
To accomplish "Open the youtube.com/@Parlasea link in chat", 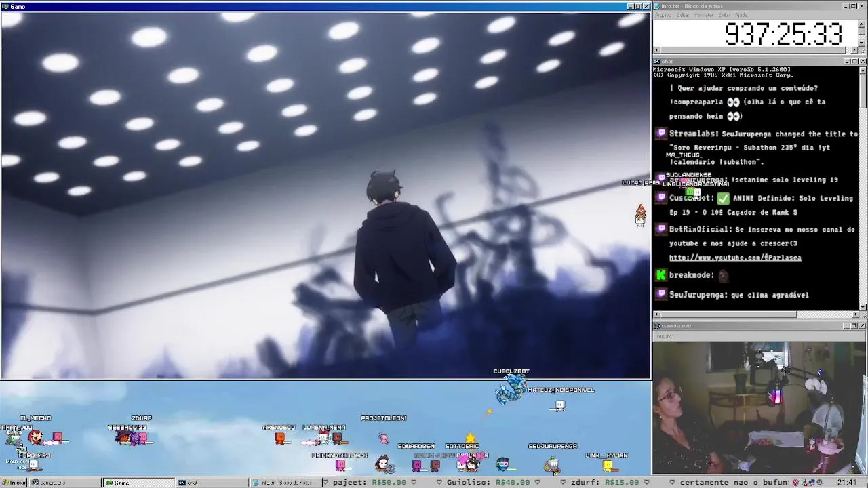I will pos(735,258).
